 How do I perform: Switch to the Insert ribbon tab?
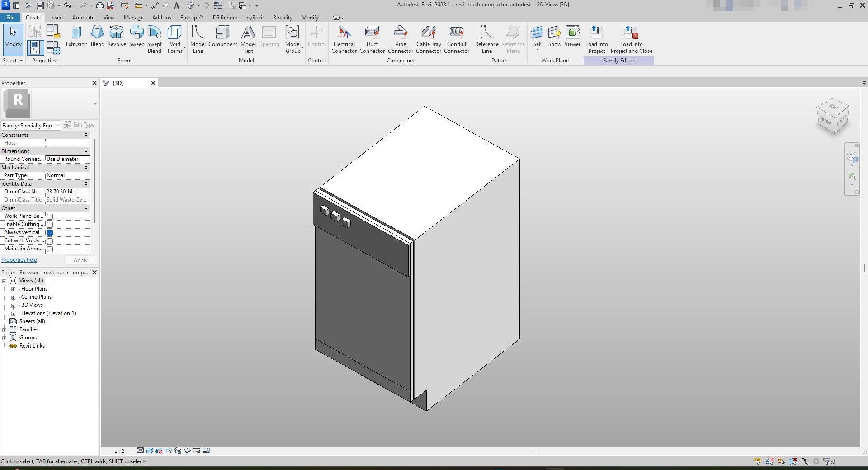pyautogui.click(x=57, y=18)
